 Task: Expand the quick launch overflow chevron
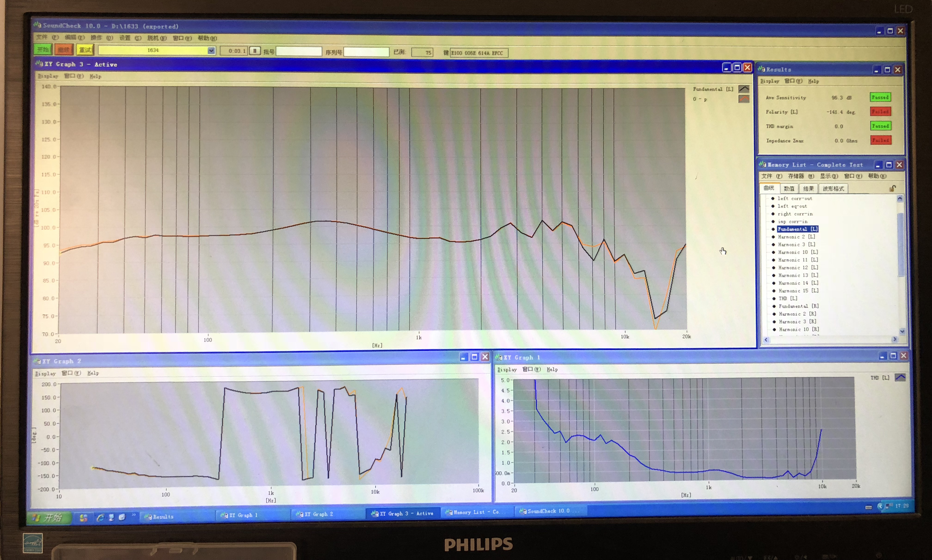coord(134,515)
